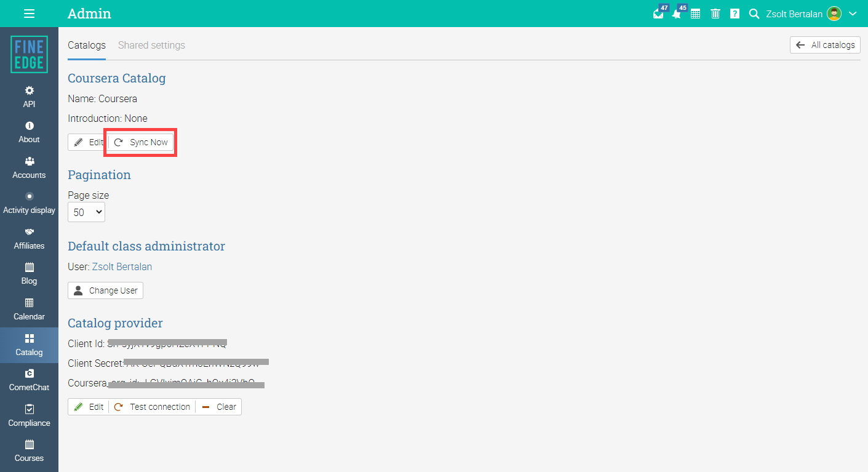Click the 'Introduction: None' text
Image resolution: width=868 pixels, height=472 pixels.
coord(108,118)
